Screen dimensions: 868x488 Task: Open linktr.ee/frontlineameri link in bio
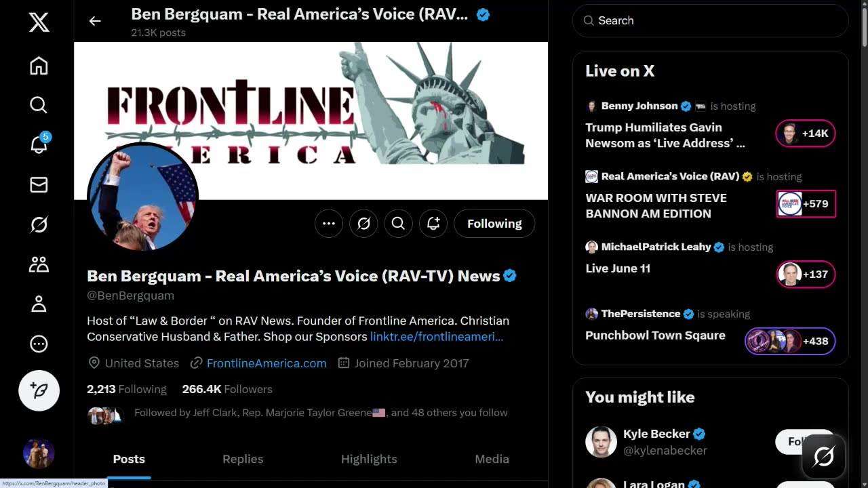(437, 336)
